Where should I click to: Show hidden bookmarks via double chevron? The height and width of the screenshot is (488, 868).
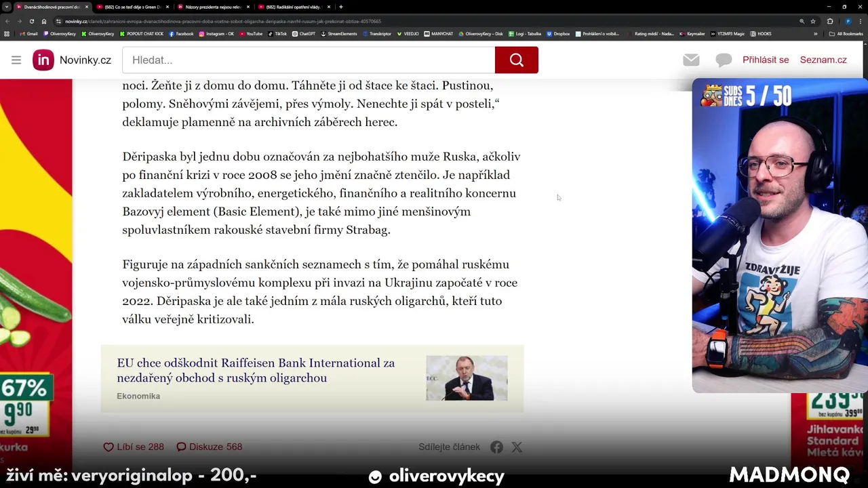(x=816, y=34)
